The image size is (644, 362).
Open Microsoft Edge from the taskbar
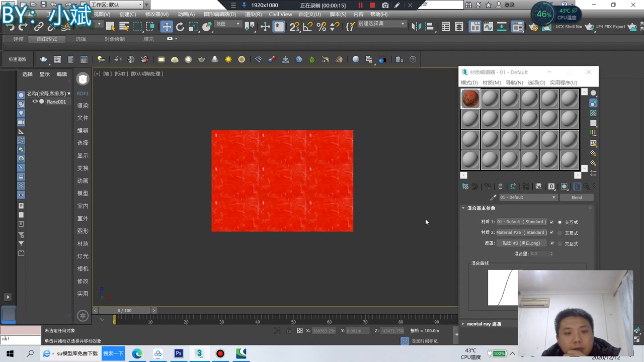tap(137, 353)
